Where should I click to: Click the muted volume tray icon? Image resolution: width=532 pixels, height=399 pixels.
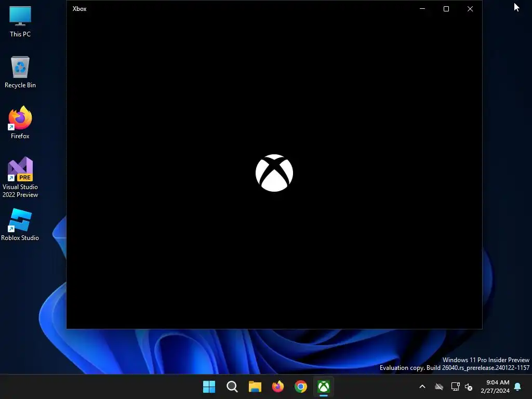pos(469,387)
